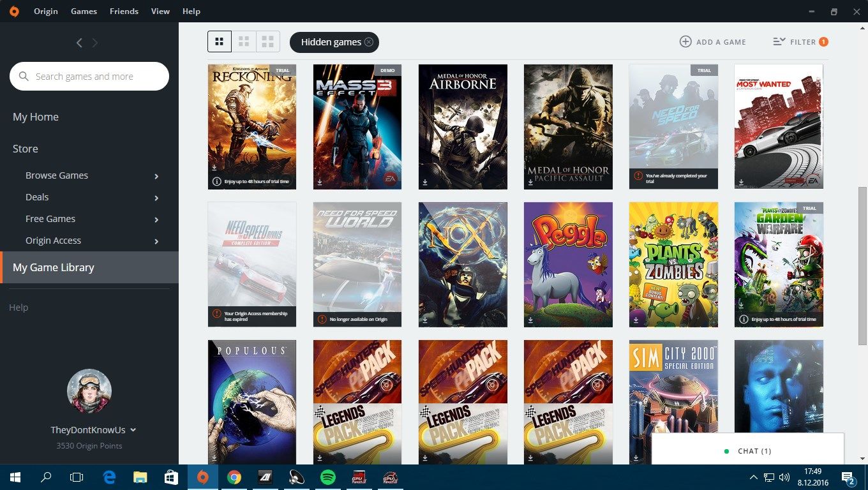Screen dimensions: 868x490
Task: Open the Origin menu
Action: pyautogui.click(x=45, y=11)
